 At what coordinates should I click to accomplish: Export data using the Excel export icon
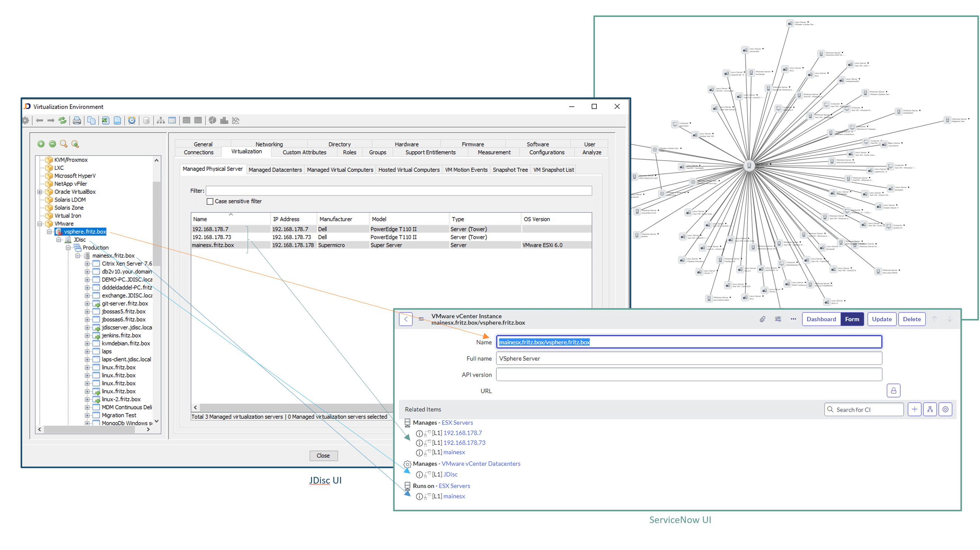pyautogui.click(x=105, y=120)
